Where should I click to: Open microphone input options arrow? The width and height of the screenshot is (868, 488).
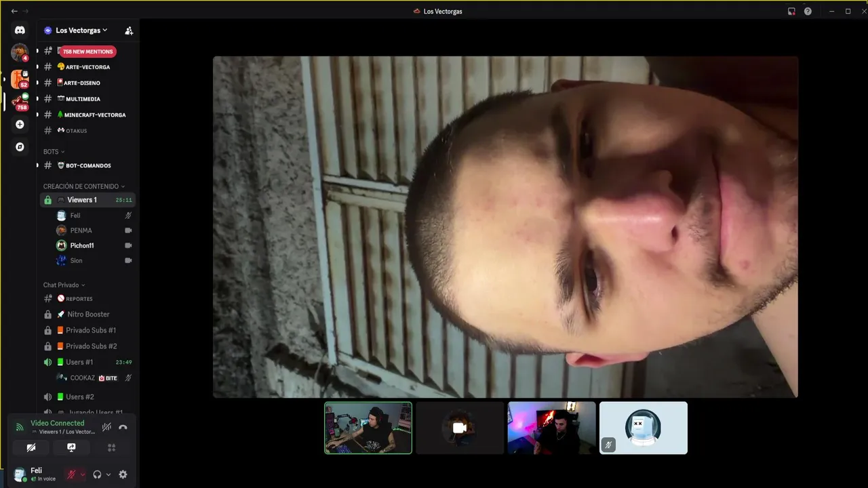click(x=83, y=474)
